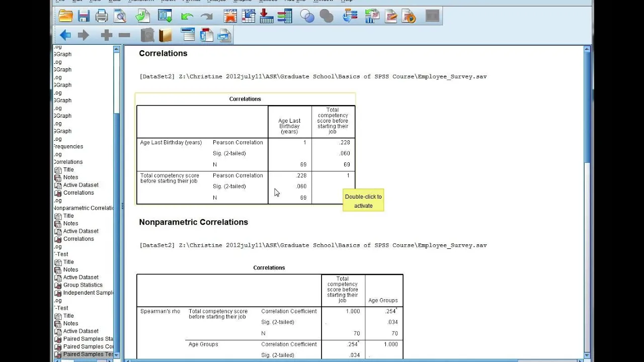644x362 pixels.
Task: Select the Correlations heading at the top
Action: [163, 53]
